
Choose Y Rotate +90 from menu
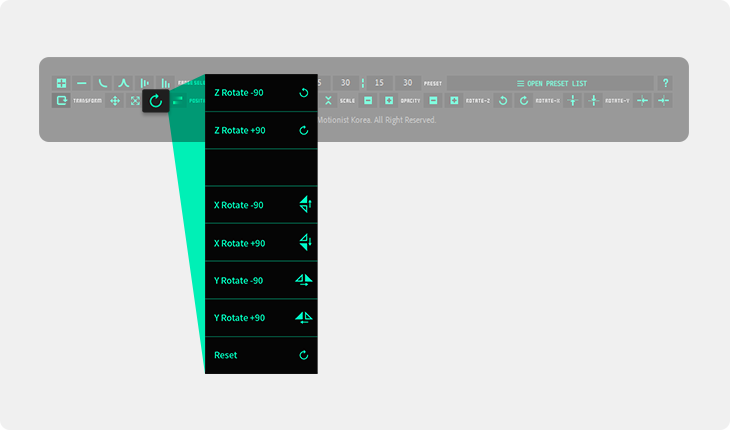coord(261,318)
